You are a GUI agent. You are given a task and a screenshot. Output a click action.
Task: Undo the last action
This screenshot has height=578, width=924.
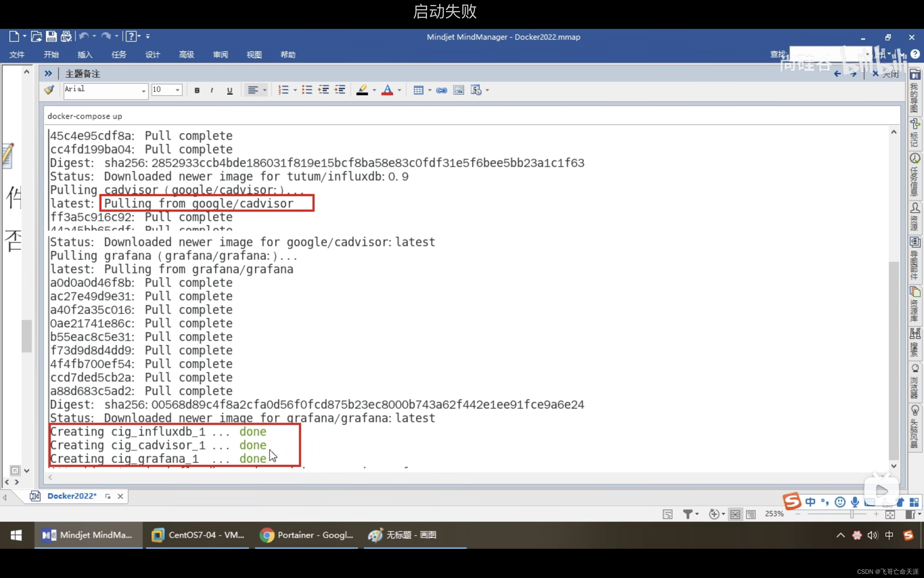point(84,36)
